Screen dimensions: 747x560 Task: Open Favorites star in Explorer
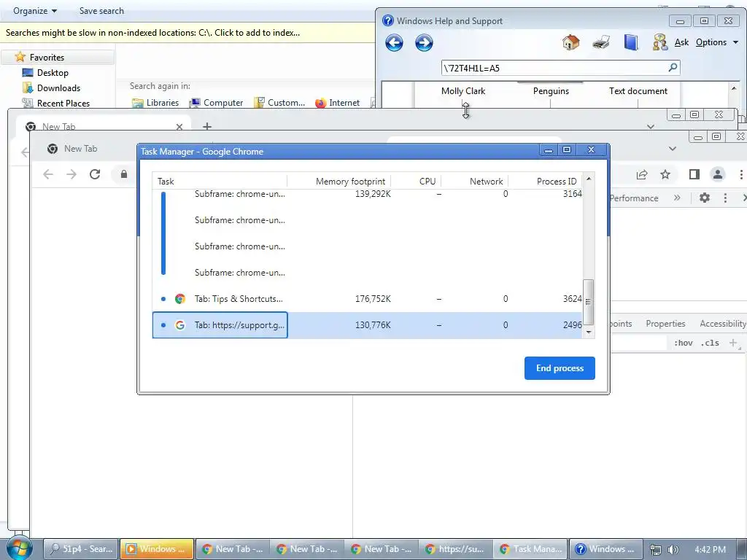20,57
